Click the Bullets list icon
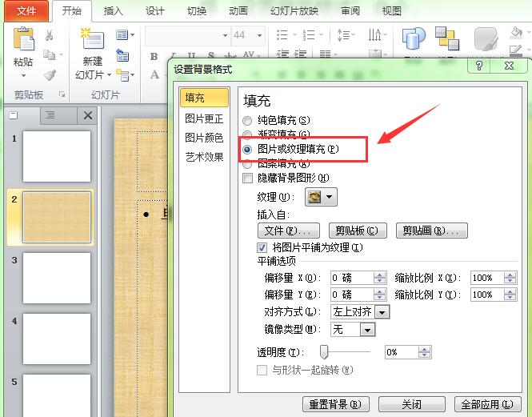 click(x=282, y=34)
